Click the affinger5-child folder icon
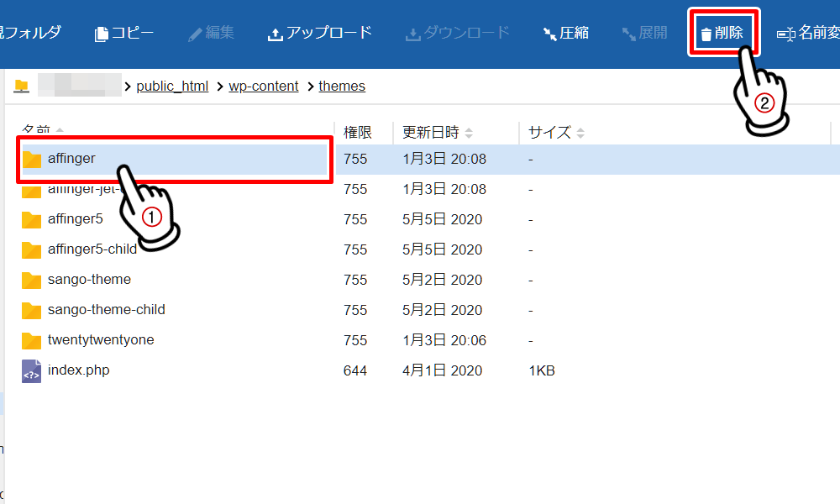This screenshot has height=504, width=840. pos(32,249)
